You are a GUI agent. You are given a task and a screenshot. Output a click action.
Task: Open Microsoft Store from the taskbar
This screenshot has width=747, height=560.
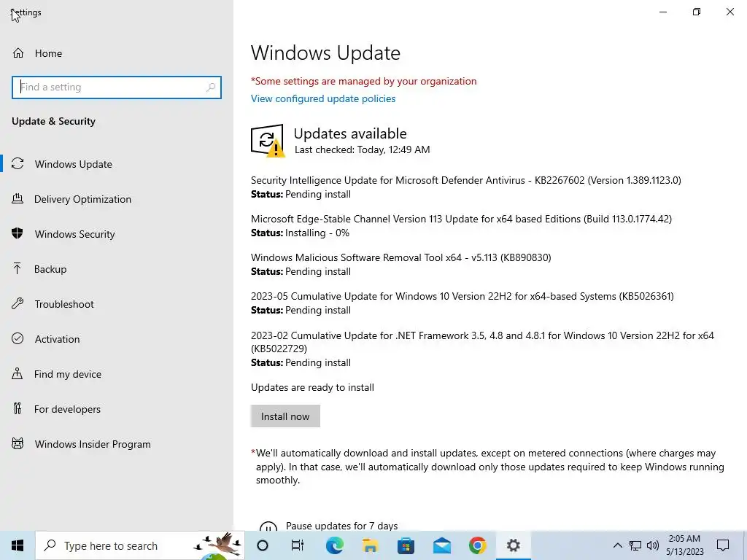tap(406, 545)
